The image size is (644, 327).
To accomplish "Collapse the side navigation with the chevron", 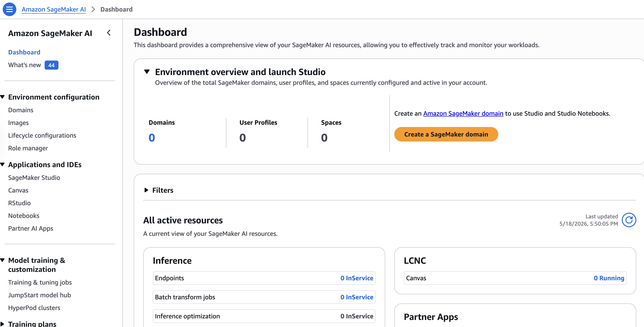I will [109, 33].
